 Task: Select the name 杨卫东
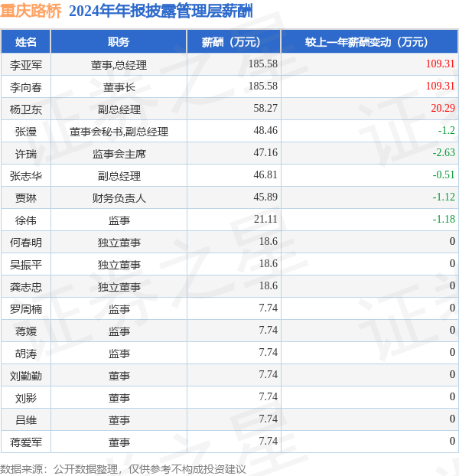[x=26, y=109]
